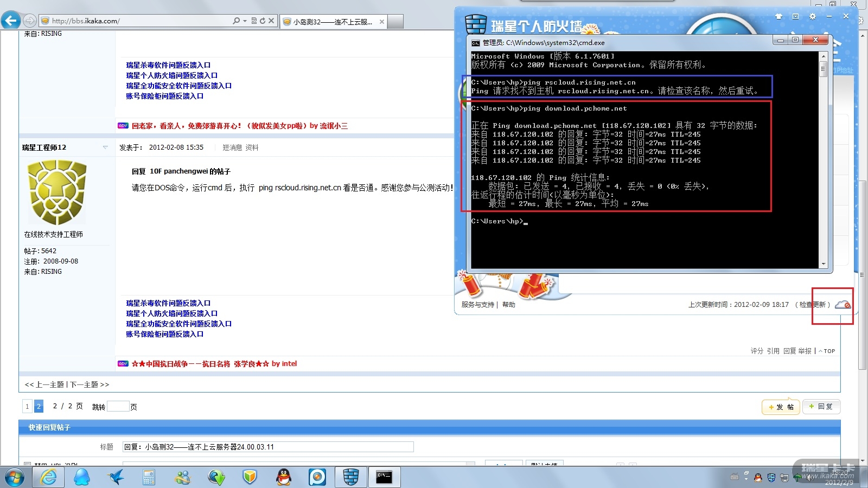Image resolution: width=868 pixels, height=488 pixels.
Task: Open the Rising firewall skin (shirt) icon
Action: tap(779, 16)
